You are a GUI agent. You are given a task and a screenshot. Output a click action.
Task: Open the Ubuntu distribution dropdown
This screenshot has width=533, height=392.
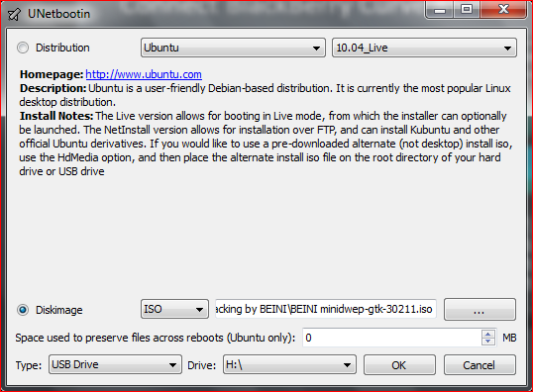pos(233,48)
